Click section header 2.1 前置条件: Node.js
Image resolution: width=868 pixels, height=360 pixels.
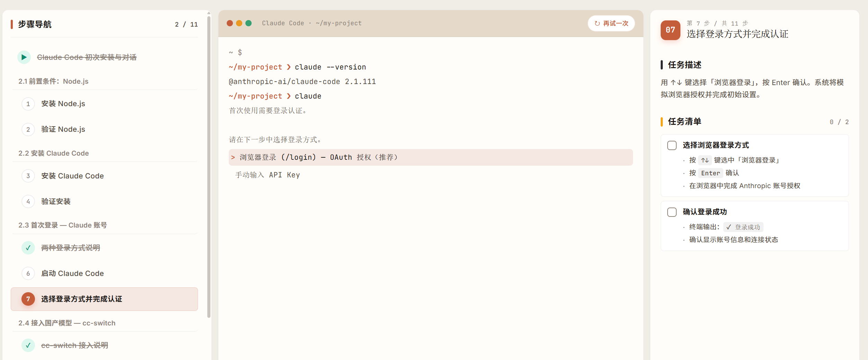point(53,81)
